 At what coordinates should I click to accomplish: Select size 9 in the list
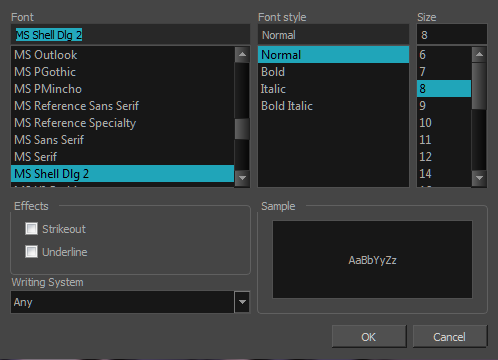(444, 106)
